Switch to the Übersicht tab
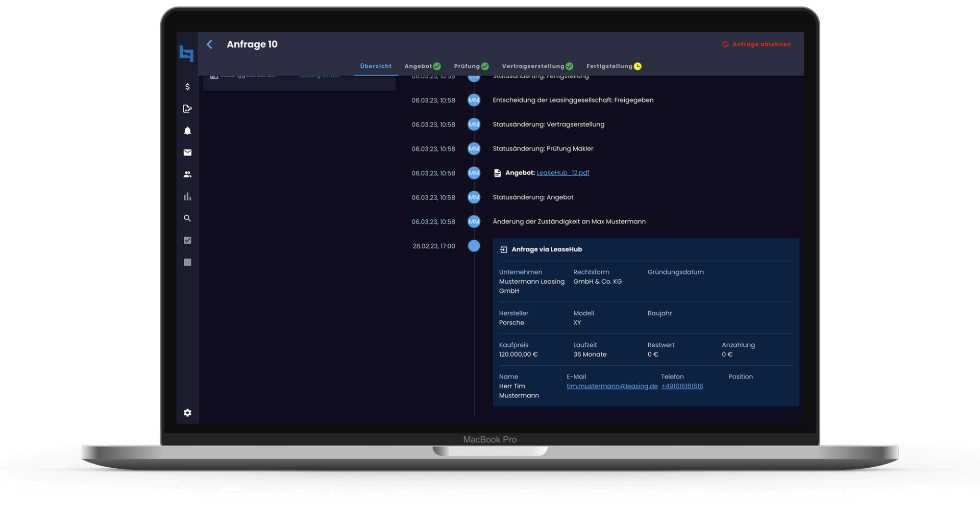Viewport: 980px width, 529px height. point(376,66)
